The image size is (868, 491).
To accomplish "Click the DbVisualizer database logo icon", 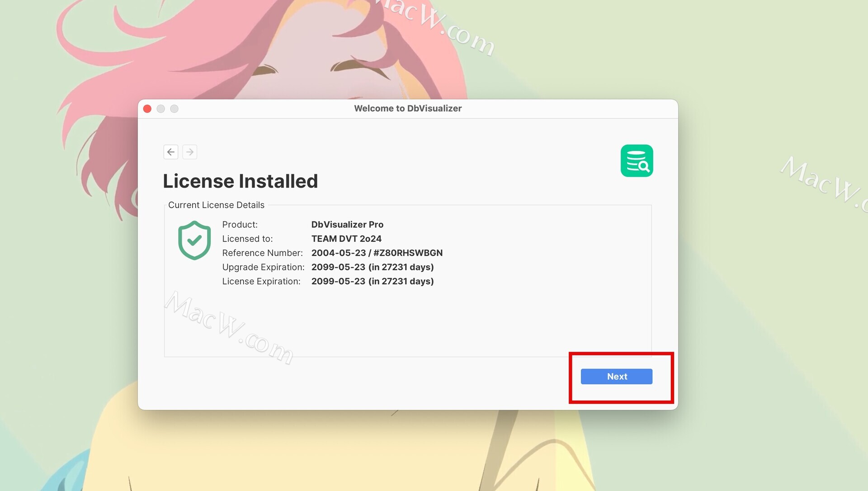I will [637, 161].
